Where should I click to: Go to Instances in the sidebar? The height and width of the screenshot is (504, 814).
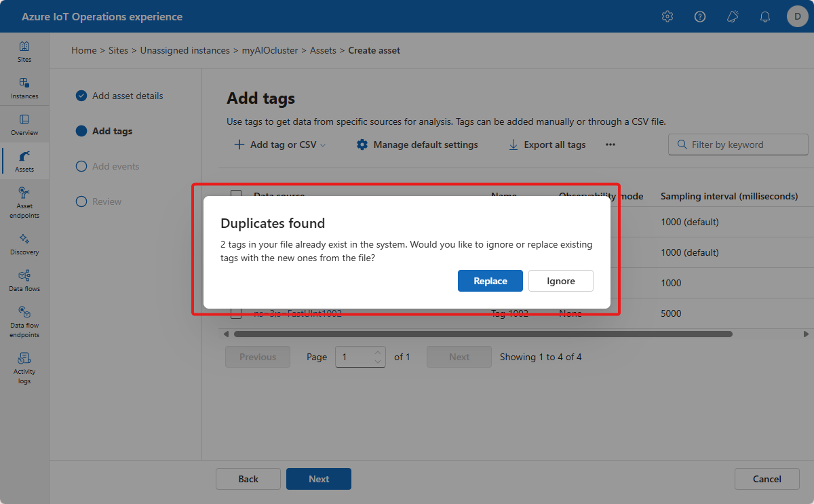[24, 88]
